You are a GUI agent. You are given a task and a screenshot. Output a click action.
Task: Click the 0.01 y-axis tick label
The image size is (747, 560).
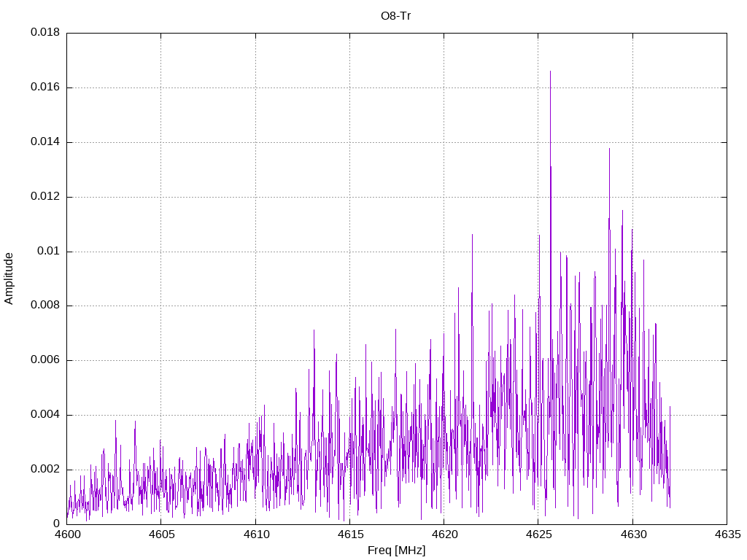(x=47, y=252)
